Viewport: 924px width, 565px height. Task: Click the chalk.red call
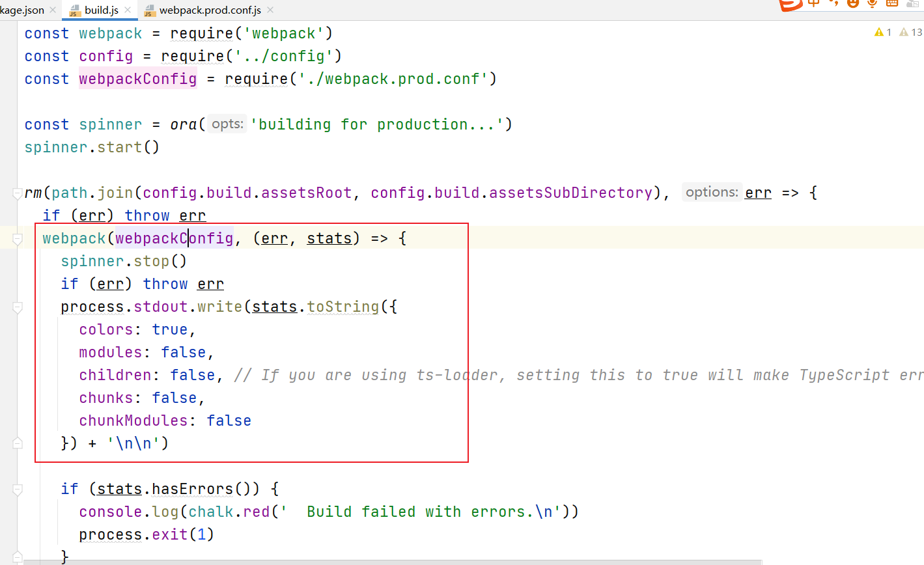tap(229, 512)
